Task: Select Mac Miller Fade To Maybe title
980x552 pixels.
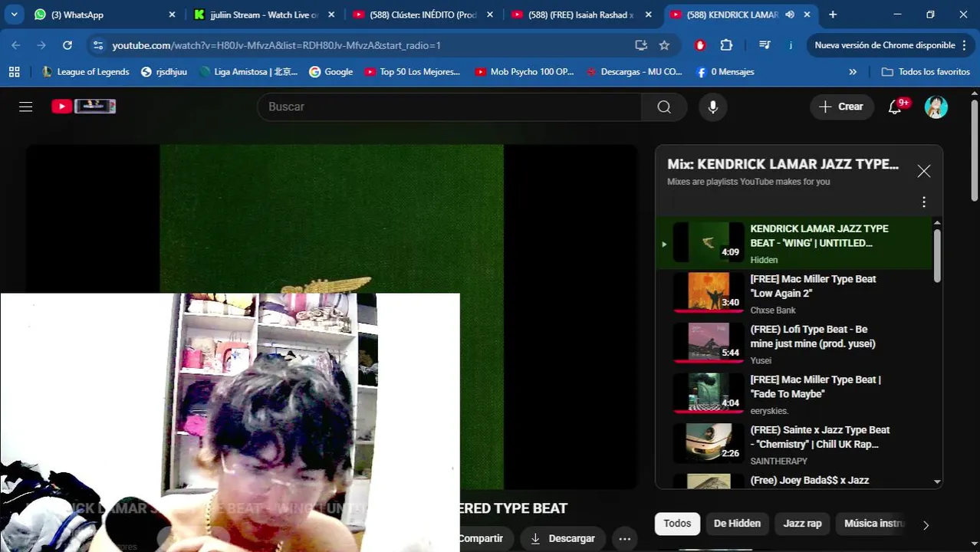Action: point(815,386)
